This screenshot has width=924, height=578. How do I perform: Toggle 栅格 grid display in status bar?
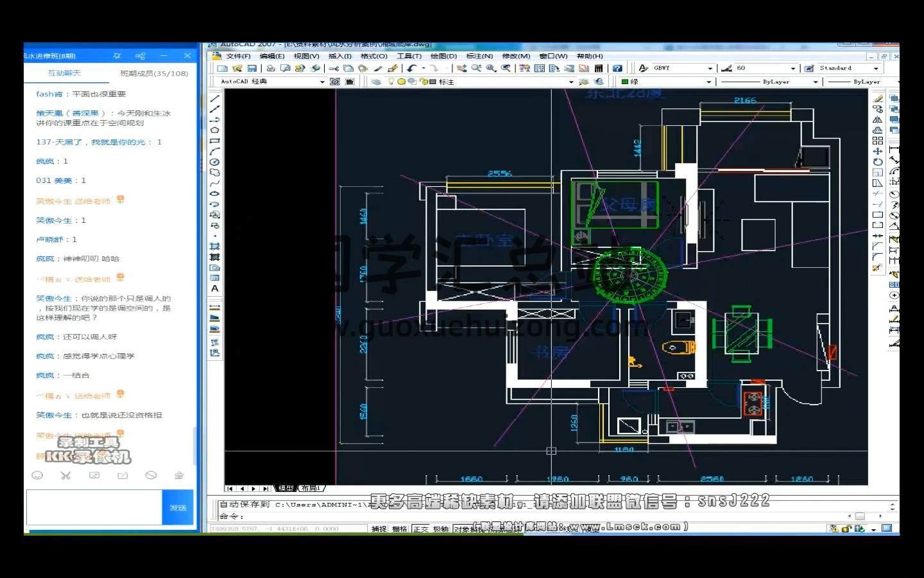click(399, 529)
